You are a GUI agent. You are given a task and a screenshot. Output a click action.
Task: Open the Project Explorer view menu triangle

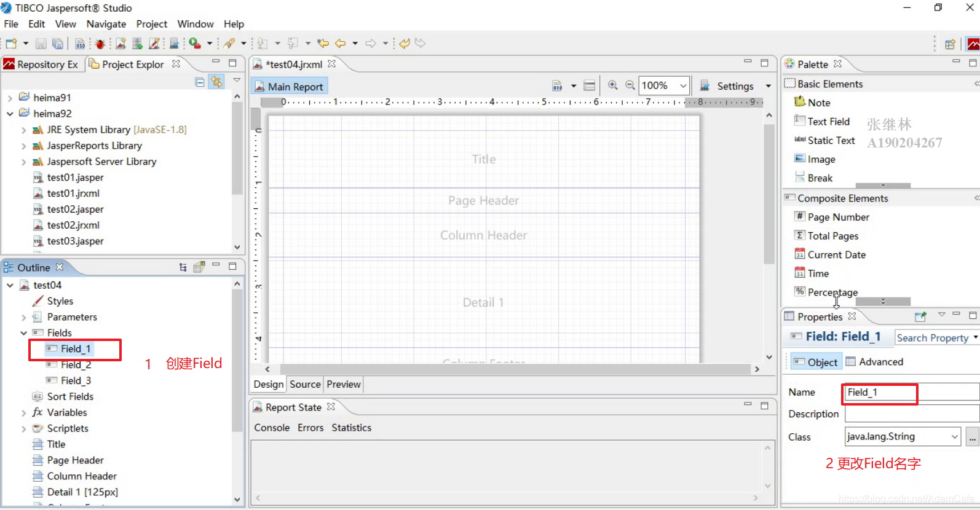[x=237, y=80]
